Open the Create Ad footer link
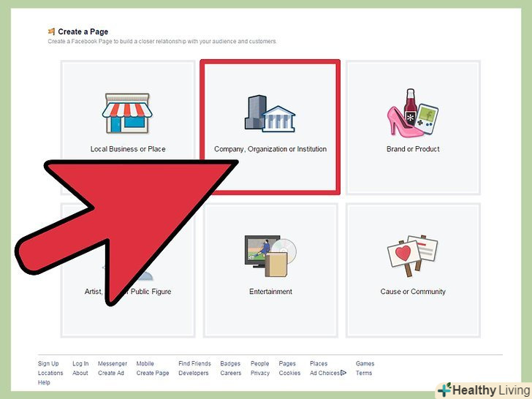Image resolution: width=532 pixels, height=399 pixels. click(111, 373)
